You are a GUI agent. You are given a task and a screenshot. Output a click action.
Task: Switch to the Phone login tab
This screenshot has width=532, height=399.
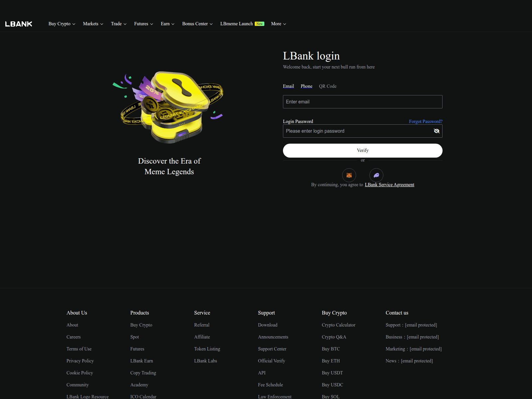click(307, 86)
